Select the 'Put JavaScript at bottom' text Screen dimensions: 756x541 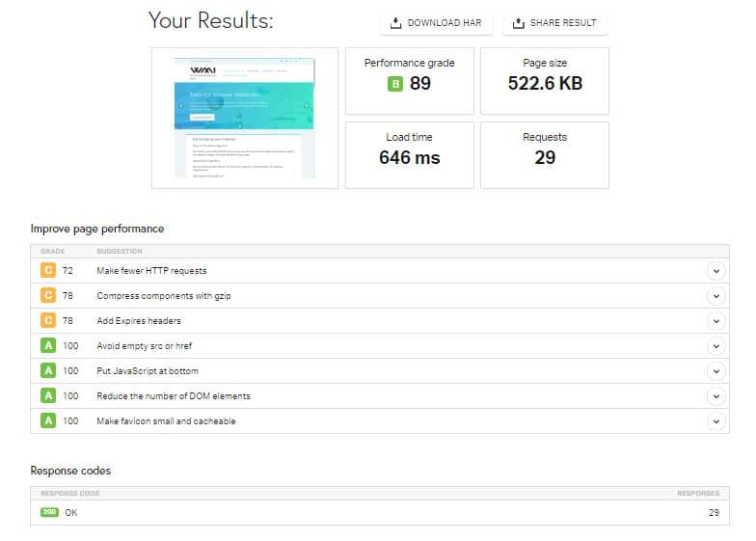click(x=147, y=371)
